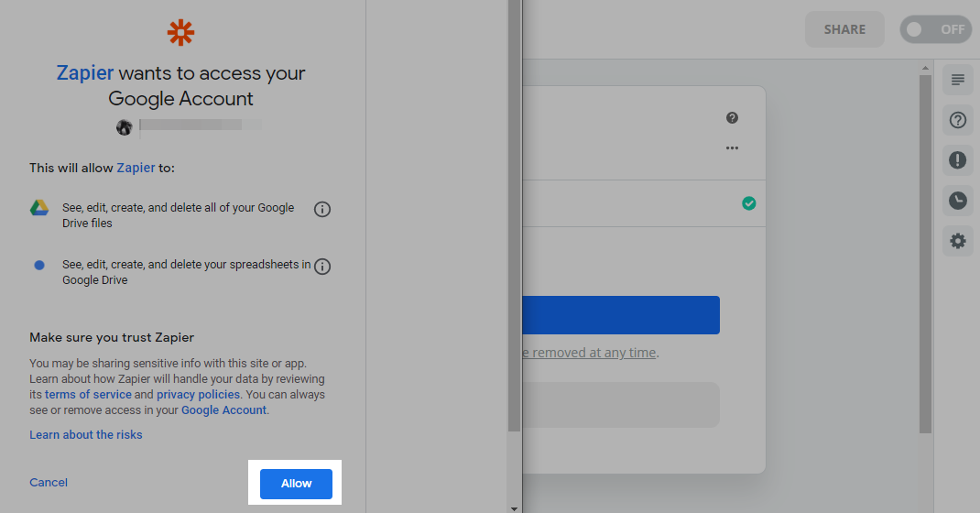Click the blue sign-in button in the step
This screenshot has height=513, width=980.
(621, 315)
